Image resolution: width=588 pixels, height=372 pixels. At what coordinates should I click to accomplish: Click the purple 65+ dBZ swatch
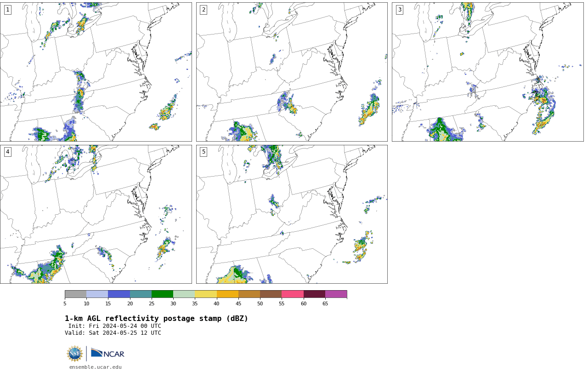[x=336, y=294]
